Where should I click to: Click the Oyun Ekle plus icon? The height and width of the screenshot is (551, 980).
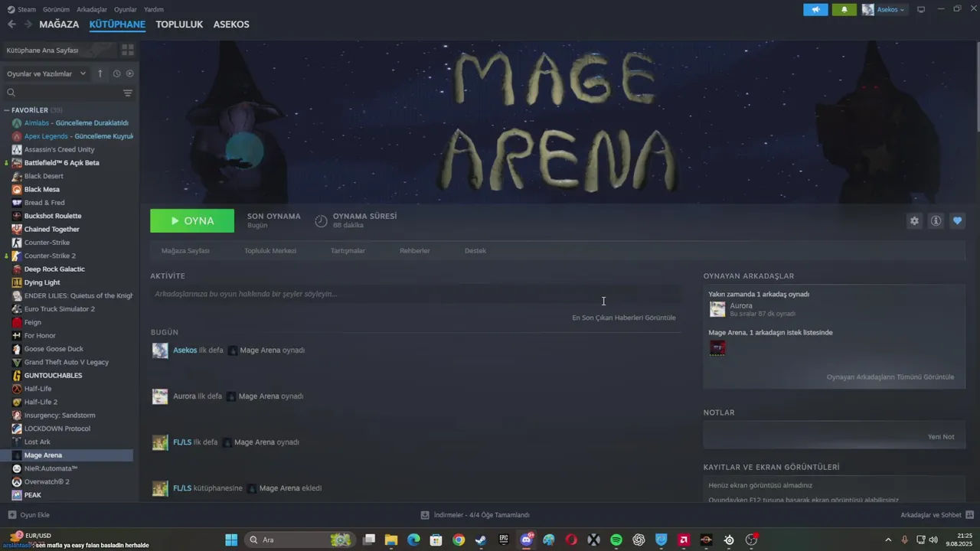coord(11,515)
